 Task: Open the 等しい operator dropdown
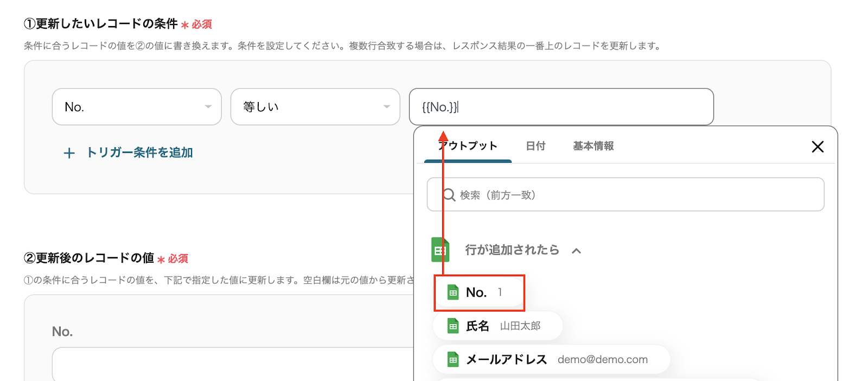[315, 107]
